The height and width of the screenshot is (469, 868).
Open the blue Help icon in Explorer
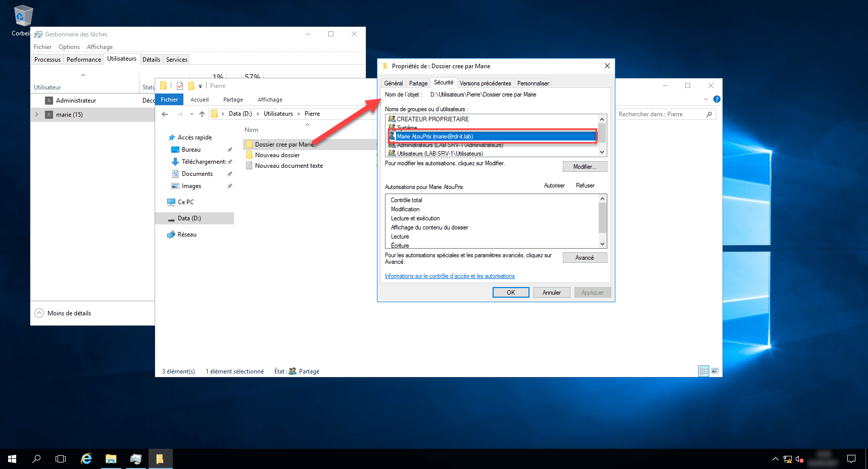[x=716, y=99]
